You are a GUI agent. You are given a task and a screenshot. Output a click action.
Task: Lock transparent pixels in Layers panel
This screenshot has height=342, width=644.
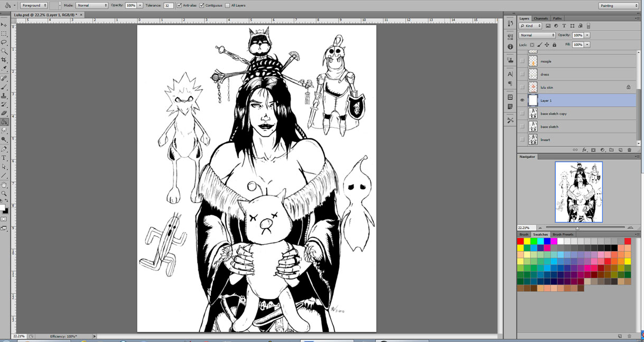pos(532,45)
